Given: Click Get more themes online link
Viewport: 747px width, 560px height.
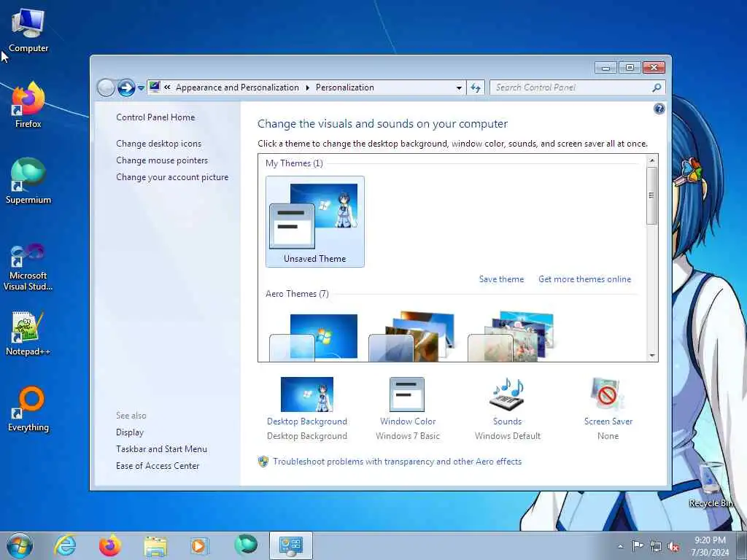Looking at the screenshot, I should coord(584,279).
